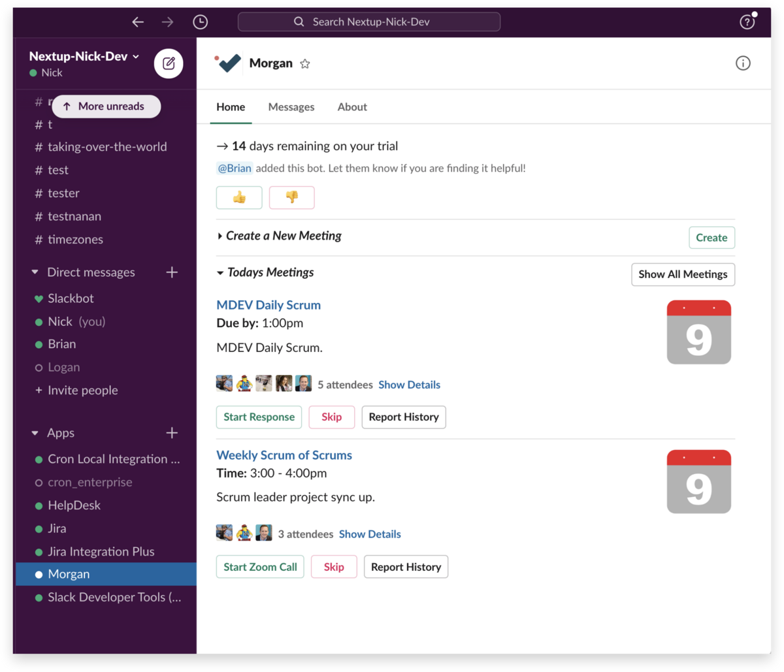Collapse the Todays Meetings section

[x=220, y=273]
